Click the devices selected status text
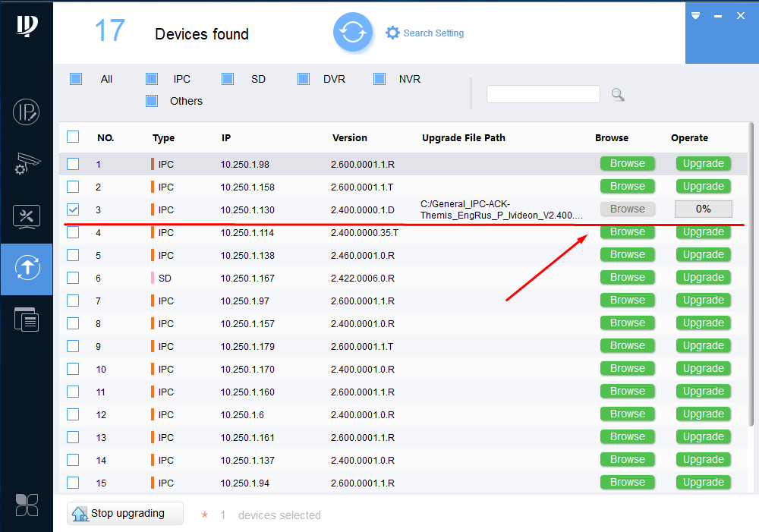The height and width of the screenshot is (532, 759). pyautogui.click(x=279, y=515)
